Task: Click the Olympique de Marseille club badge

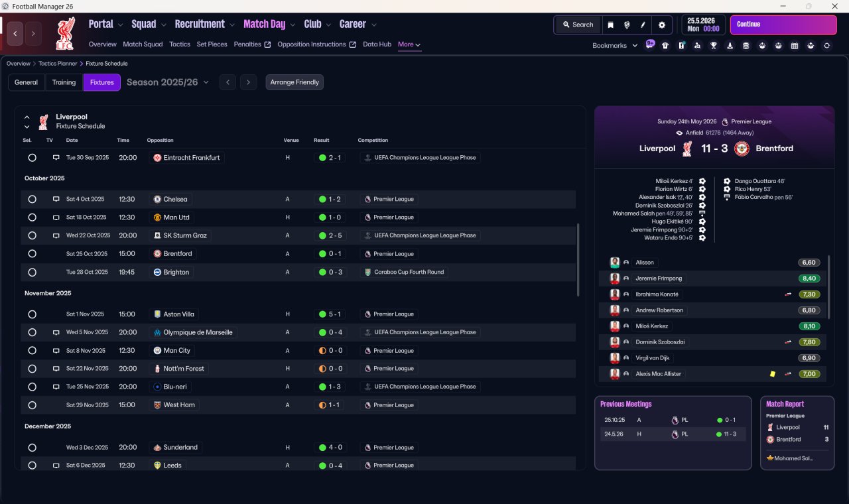Action: 157,332
